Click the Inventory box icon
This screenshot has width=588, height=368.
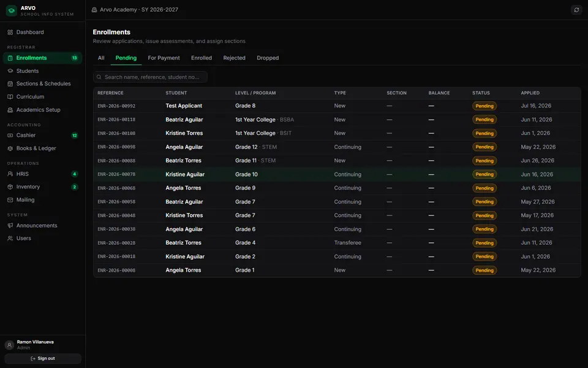tap(10, 186)
